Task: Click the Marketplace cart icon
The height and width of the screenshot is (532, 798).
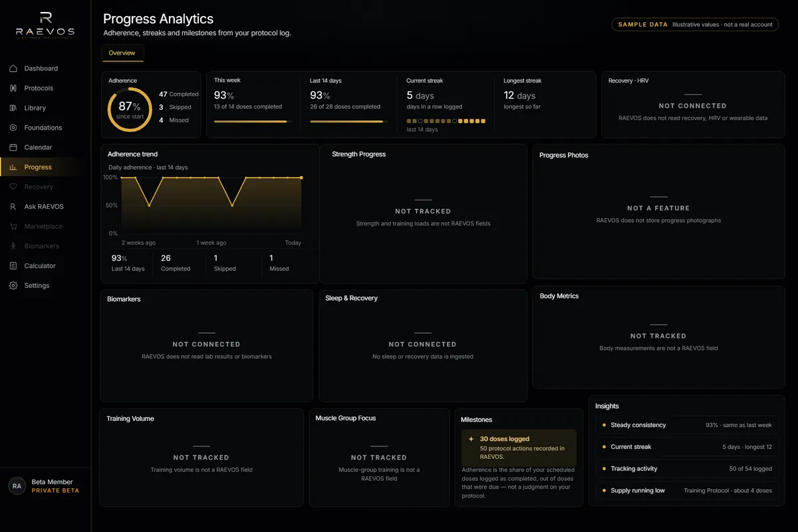Action: pos(13,226)
